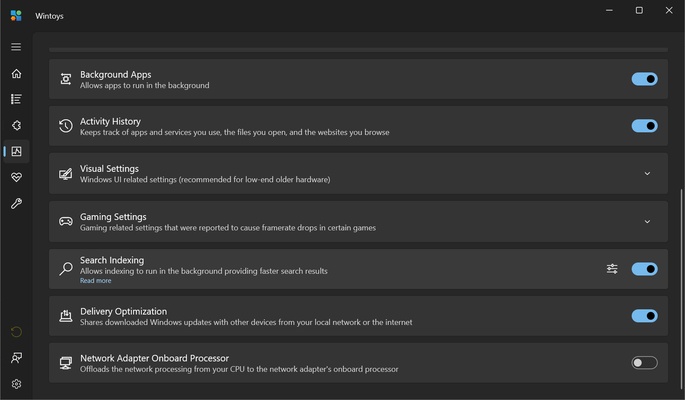Viewport: 685px width, 400px height.
Task: Expand Gaming Settings chevron
Action: 647,222
